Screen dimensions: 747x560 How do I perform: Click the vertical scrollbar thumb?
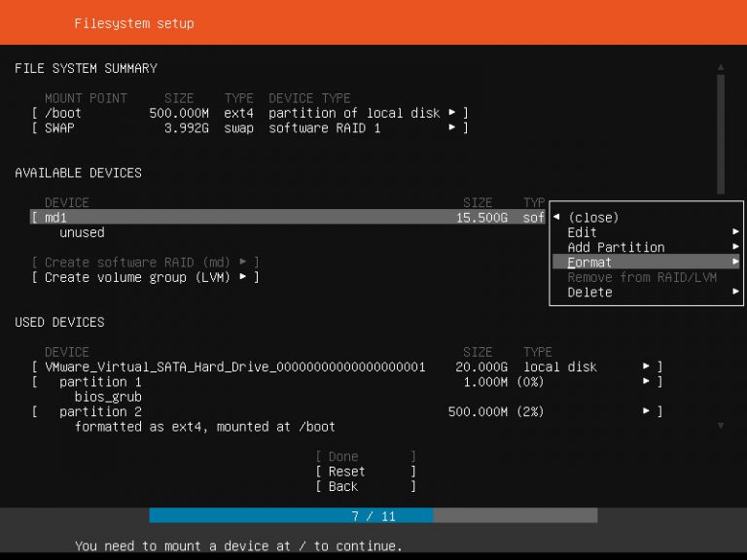click(721, 134)
